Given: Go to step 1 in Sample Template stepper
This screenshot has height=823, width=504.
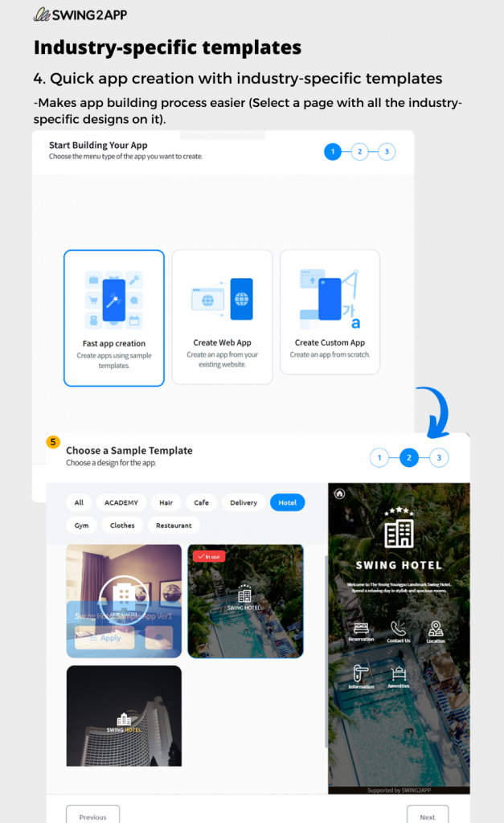Looking at the screenshot, I should coord(379,457).
